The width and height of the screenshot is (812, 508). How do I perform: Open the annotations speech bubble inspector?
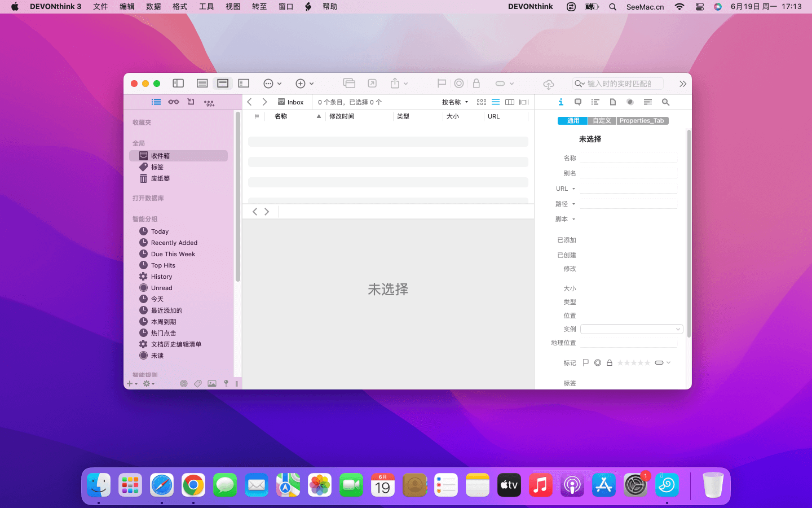click(578, 102)
